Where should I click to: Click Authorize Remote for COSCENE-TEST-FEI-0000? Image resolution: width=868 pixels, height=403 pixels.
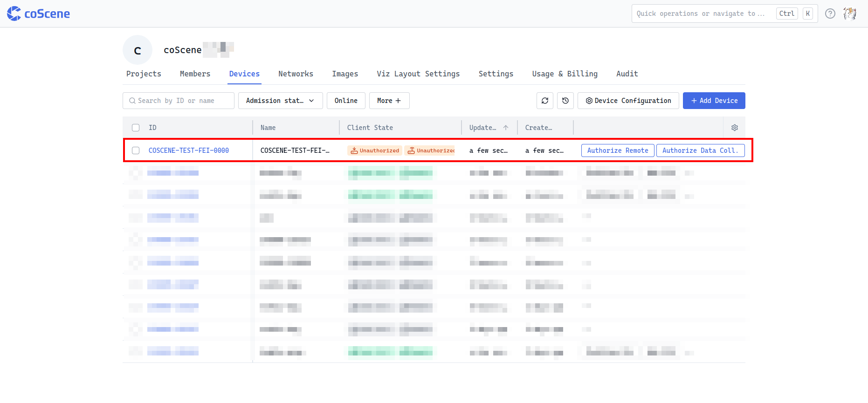618,150
